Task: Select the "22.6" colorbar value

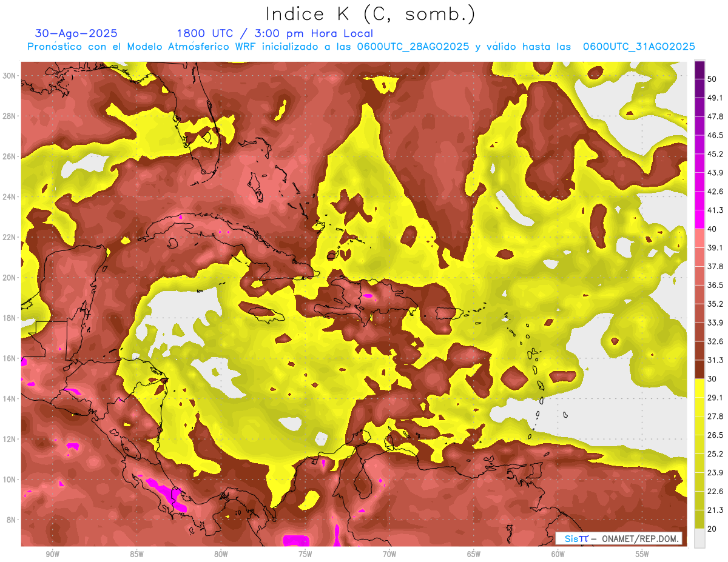Action: click(715, 492)
